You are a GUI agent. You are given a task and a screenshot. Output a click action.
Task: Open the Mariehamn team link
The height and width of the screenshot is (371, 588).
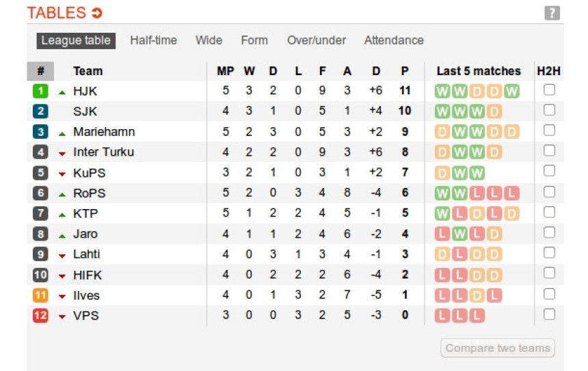coord(104,132)
